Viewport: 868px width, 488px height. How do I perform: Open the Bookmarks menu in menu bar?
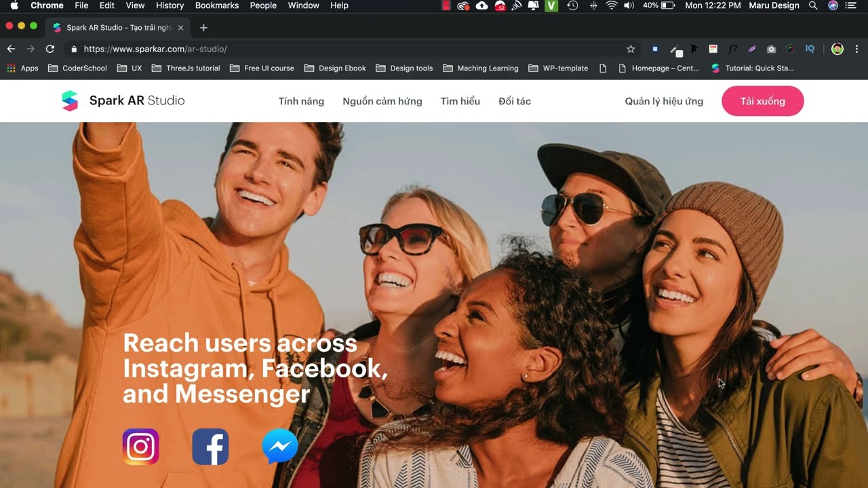tap(217, 5)
